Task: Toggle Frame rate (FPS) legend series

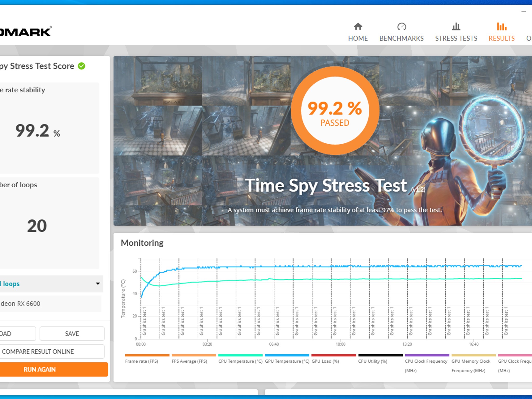Action: tap(142, 361)
